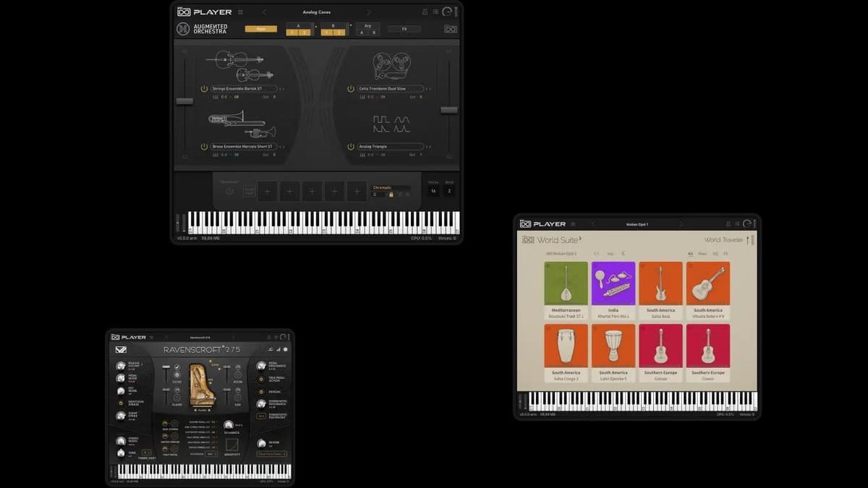Open the FX tab in World Suite
This screenshot has width=868, height=488.
[725, 254]
